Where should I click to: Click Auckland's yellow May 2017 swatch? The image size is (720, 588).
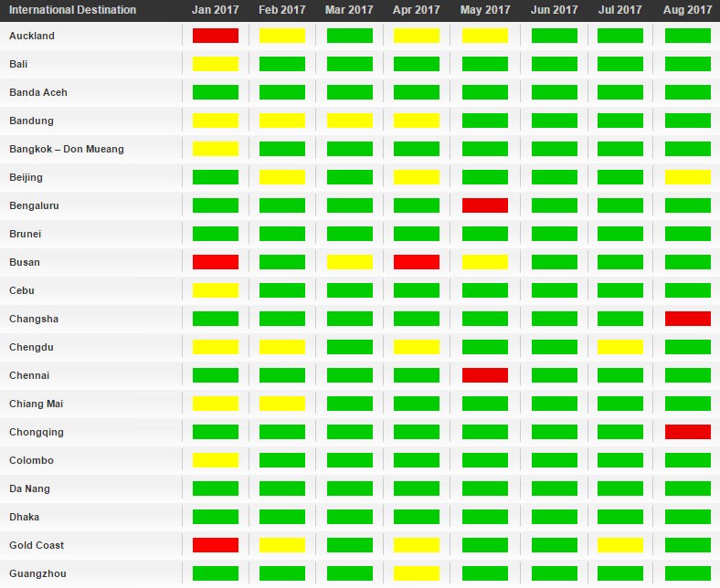click(485, 36)
